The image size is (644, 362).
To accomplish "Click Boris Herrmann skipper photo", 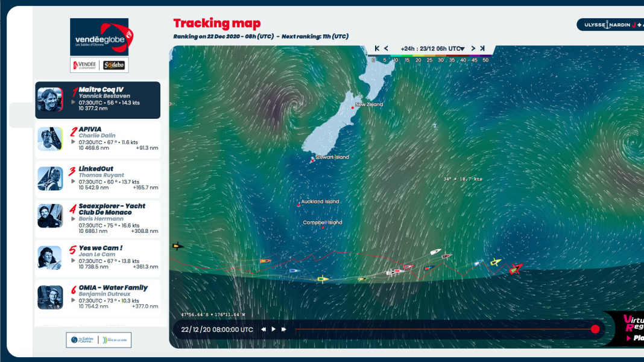I will [50, 216].
